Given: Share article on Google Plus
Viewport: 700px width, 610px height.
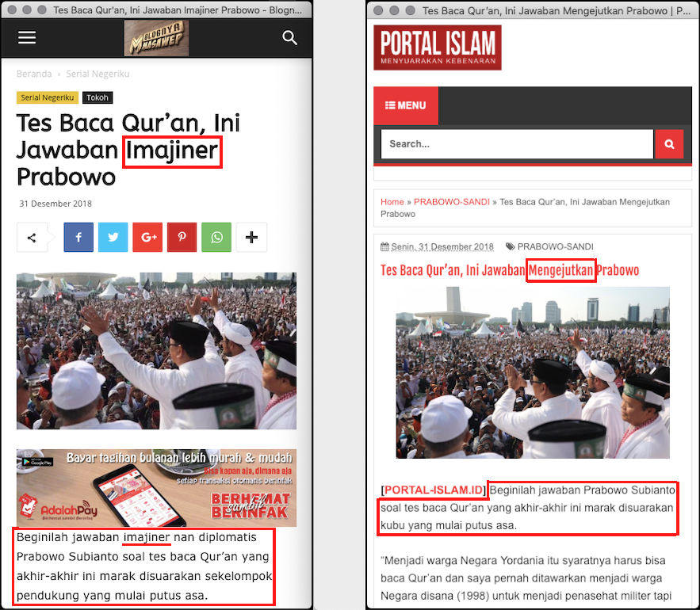Looking at the screenshot, I should [x=147, y=238].
